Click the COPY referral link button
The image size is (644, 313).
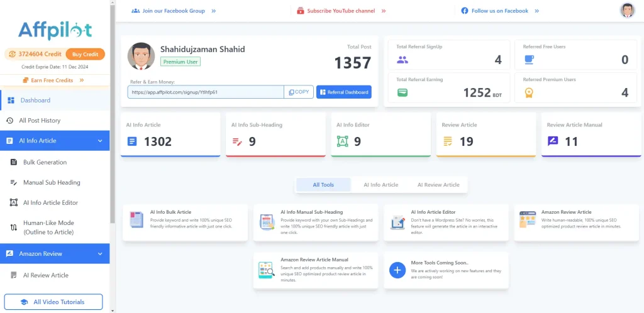(299, 92)
